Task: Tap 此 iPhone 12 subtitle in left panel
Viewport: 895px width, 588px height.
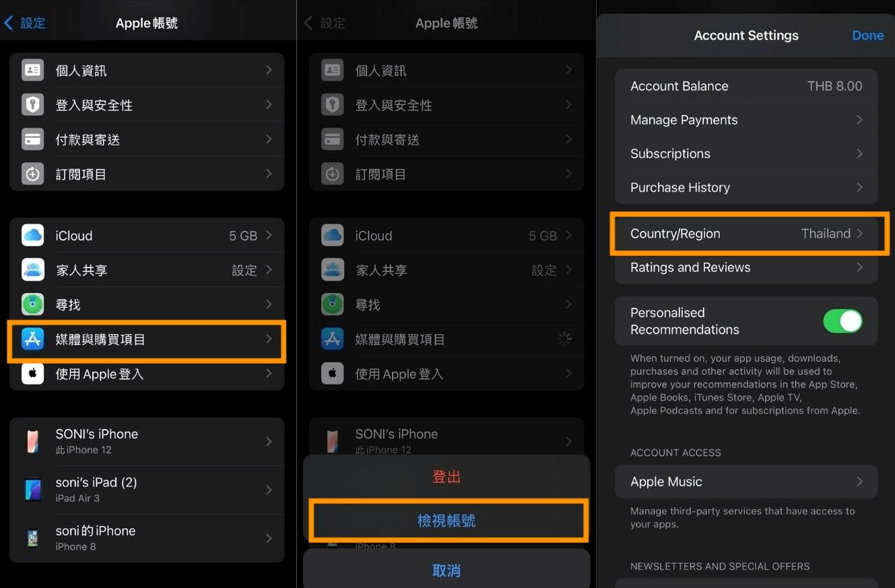Action: pos(84,450)
